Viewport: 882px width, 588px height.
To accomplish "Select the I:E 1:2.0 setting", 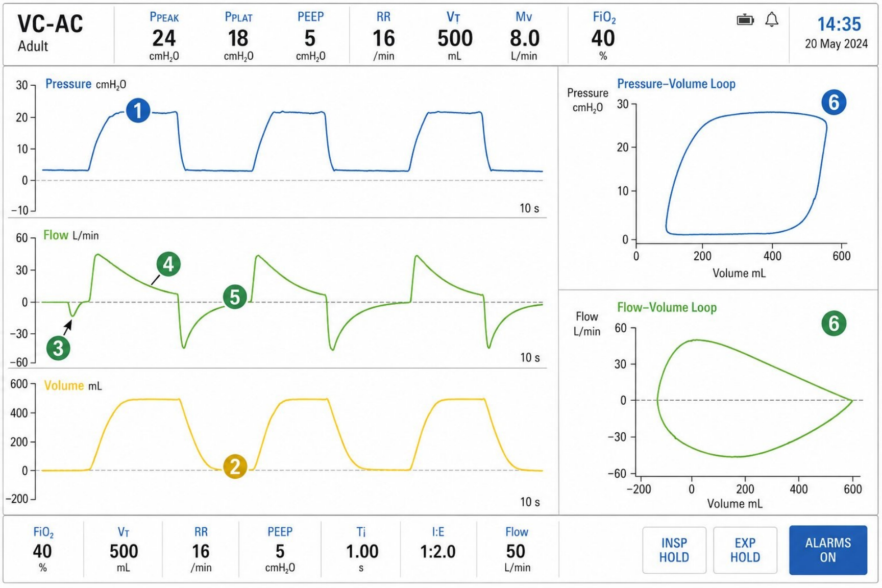I will [x=438, y=549].
